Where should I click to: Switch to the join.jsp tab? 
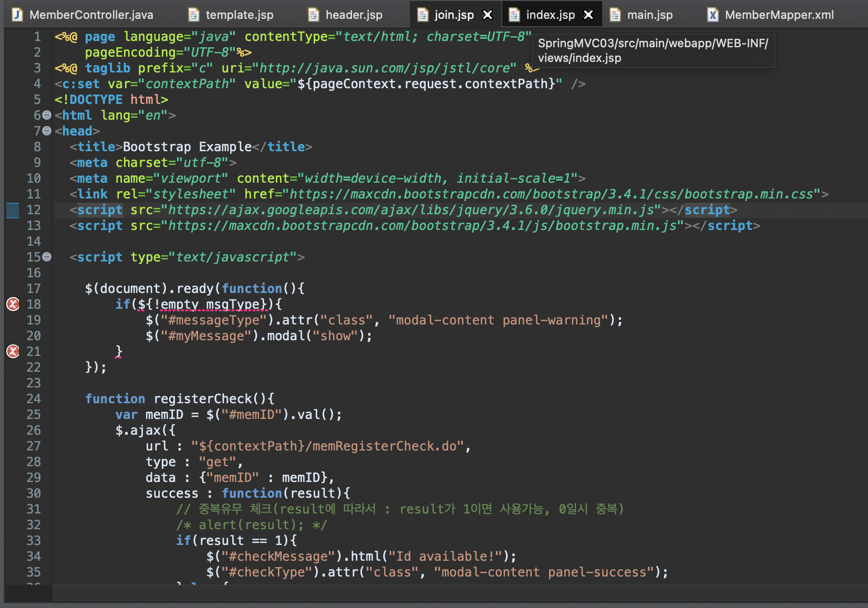point(454,15)
